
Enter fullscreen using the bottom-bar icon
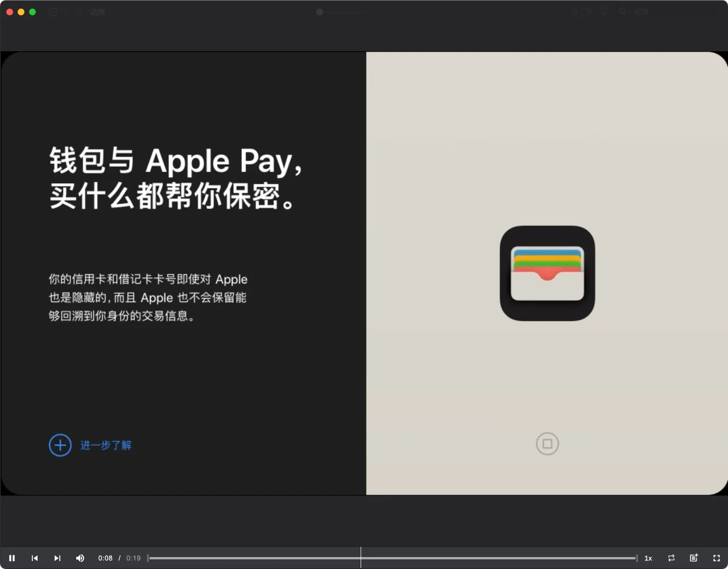[x=717, y=558]
